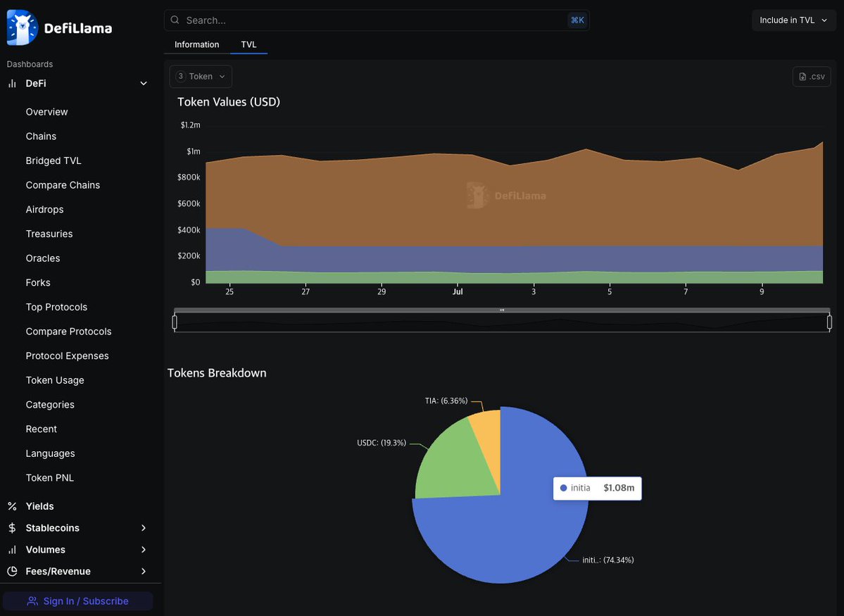Go to Oracles
Image resolution: width=844 pixels, height=616 pixels.
(42, 258)
